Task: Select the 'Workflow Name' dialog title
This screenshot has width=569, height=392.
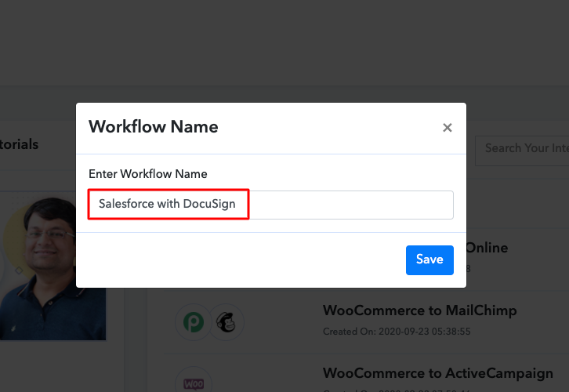Action: [x=154, y=127]
